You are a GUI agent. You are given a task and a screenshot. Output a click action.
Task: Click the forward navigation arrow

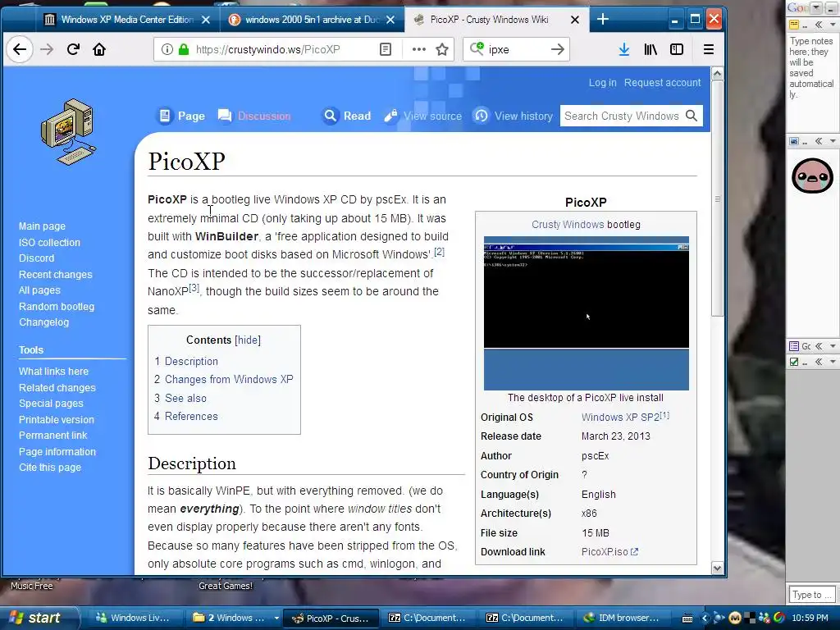47,49
